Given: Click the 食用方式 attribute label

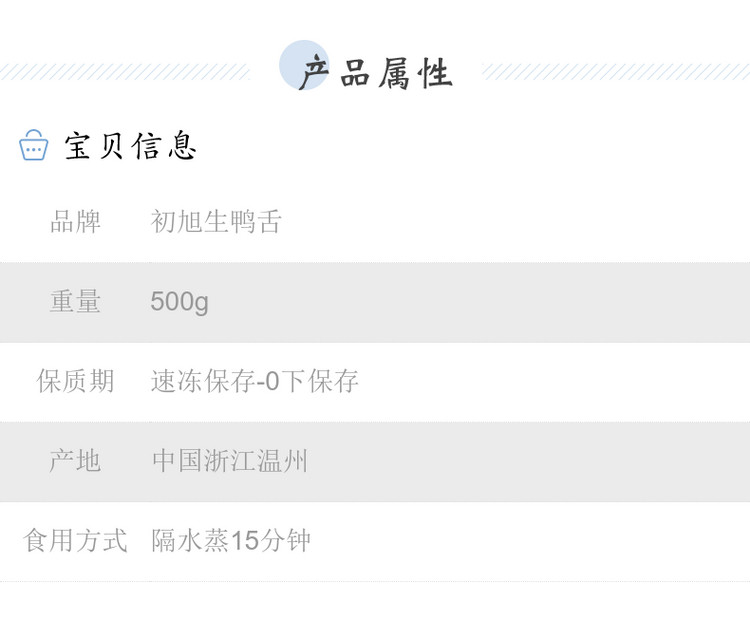Looking at the screenshot, I should pyautogui.click(x=76, y=541).
